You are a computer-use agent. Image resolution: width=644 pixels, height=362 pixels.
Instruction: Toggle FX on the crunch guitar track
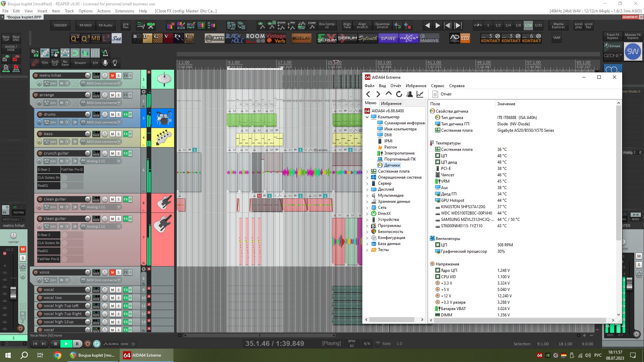pyautogui.click(x=126, y=153)
